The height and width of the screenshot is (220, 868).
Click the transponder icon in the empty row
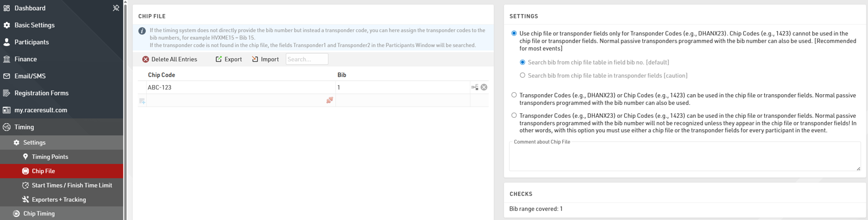[x=329, y=100]
